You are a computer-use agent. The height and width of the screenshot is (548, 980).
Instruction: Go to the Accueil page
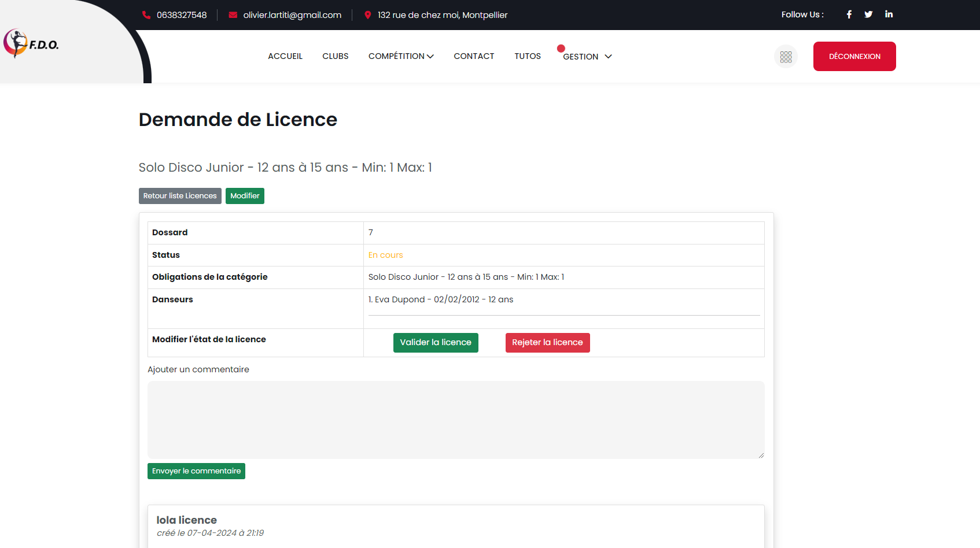pos(285,56)
